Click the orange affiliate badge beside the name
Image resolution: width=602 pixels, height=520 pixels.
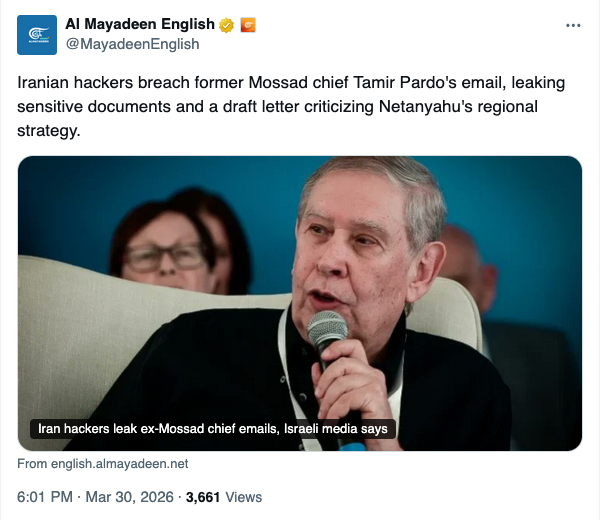coord(247,25)
